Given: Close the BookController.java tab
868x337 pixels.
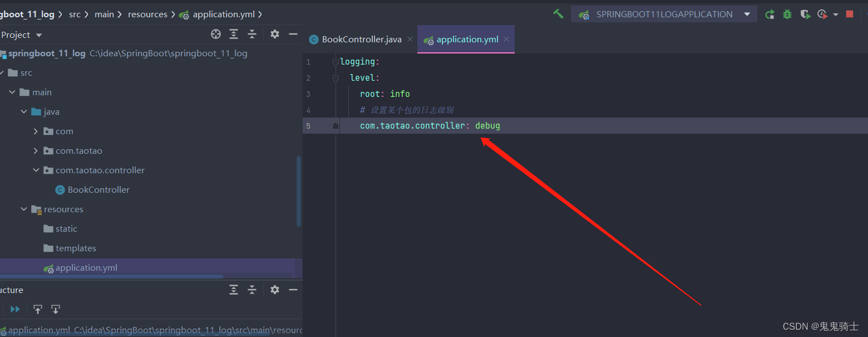Looking at the screenshot, I should 410,40.
